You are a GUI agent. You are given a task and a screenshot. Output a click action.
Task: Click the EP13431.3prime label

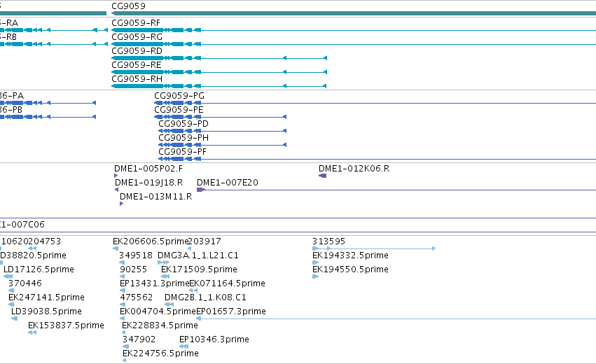coord(154,283)
